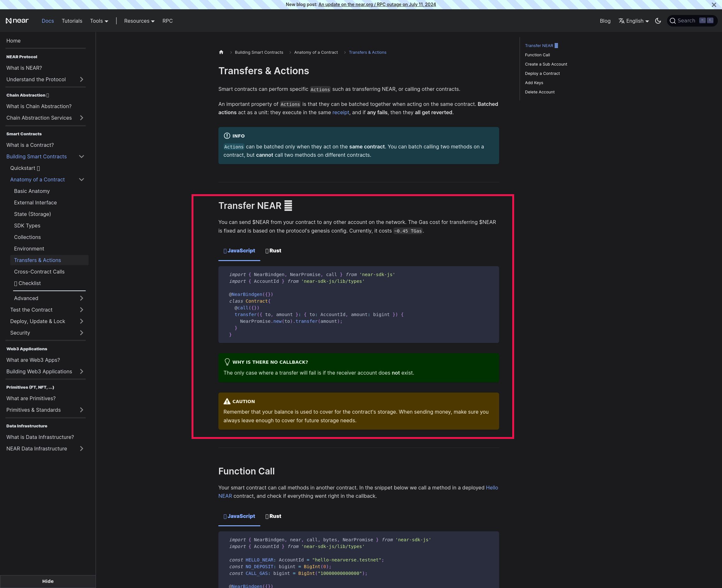This screenshot has height=588, width=722.
Task: Open Checklist sidebar item
Action: click(27, 283)
